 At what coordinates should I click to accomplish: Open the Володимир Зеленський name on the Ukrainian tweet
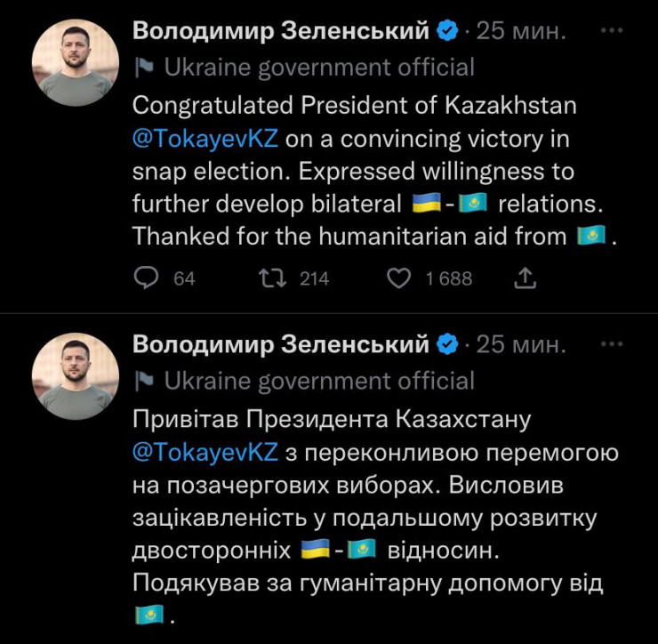point(281,344)
